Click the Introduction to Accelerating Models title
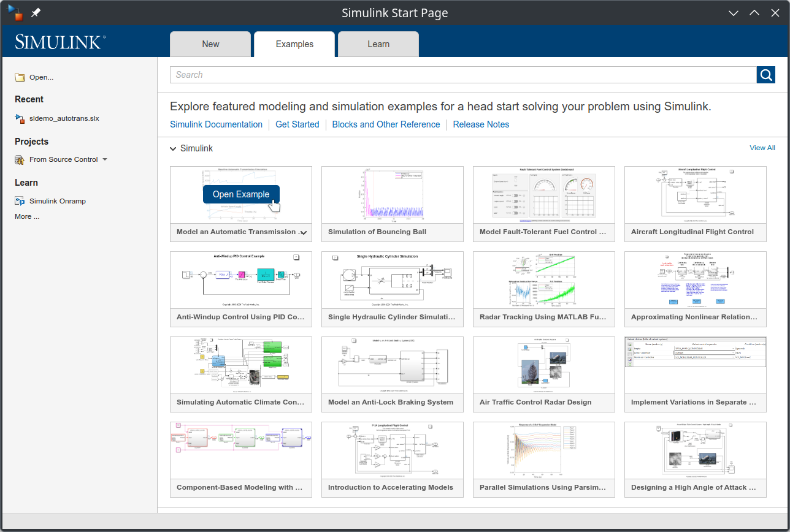 coord(391,488)
